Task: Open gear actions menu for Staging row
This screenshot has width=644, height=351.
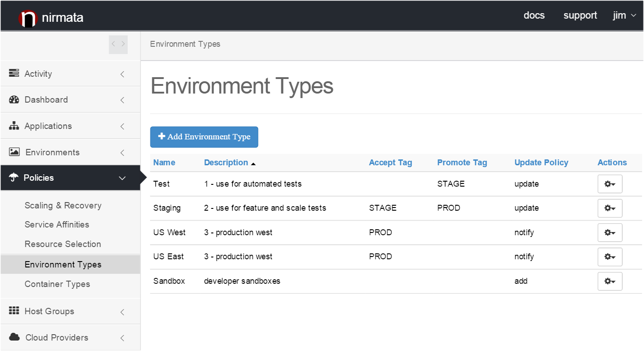Action: pyautogui.click(x=609, y=208)
